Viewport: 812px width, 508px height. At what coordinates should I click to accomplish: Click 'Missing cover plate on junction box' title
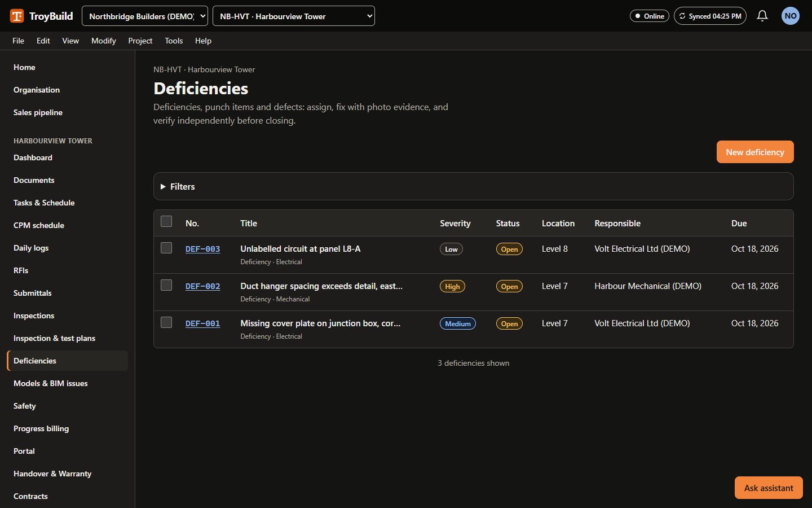[320, 323]
